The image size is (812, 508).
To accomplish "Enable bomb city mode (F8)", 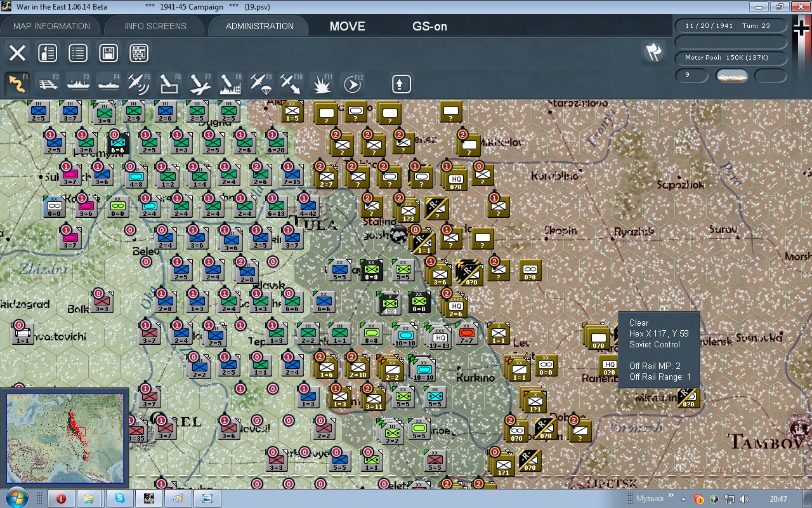I will point(230,84).
